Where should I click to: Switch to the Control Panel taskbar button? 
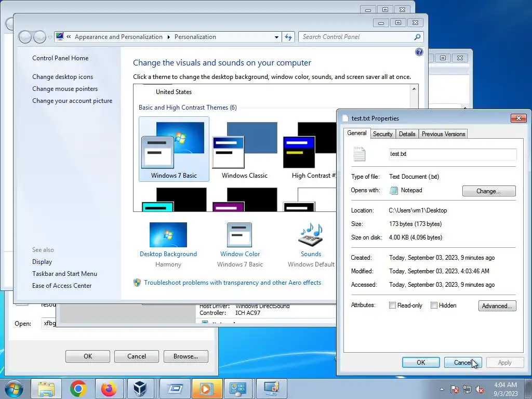[238, 389]
